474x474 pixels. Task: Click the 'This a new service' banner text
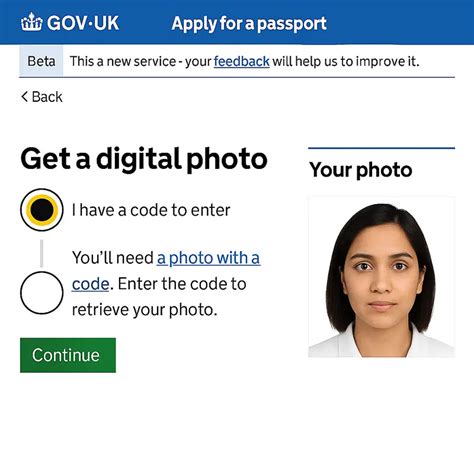(121, 61)
